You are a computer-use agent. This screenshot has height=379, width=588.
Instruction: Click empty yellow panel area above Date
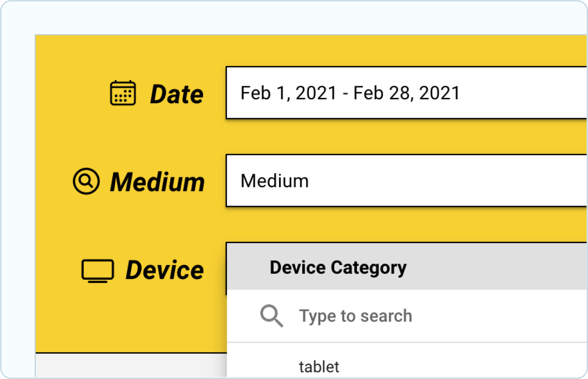click(310, 50)
